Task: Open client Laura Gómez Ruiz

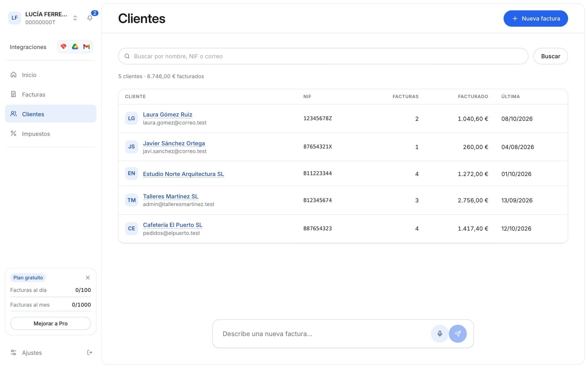Action: 168,114
